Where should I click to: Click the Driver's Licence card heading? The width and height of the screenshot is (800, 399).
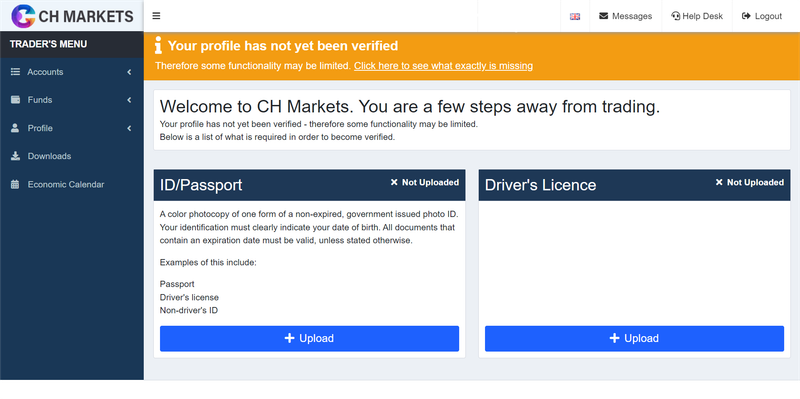[x=540, y=185]
